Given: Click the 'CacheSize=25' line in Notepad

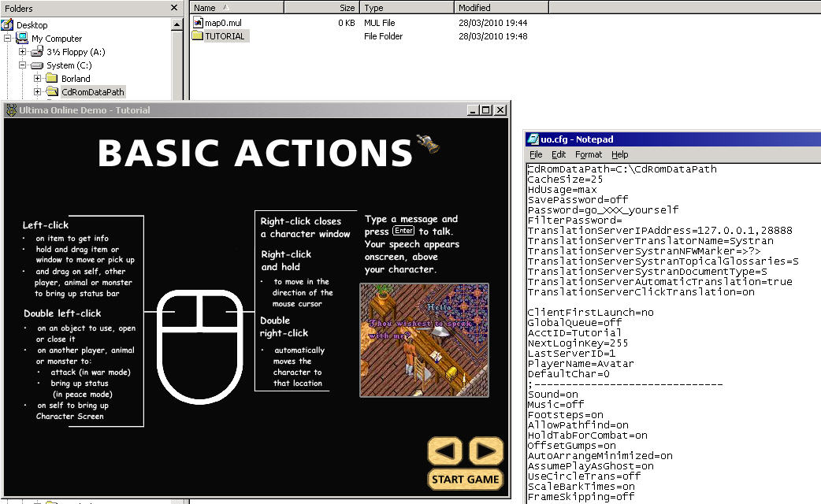Looking at the screenshot, I should (x=565, y=180).
